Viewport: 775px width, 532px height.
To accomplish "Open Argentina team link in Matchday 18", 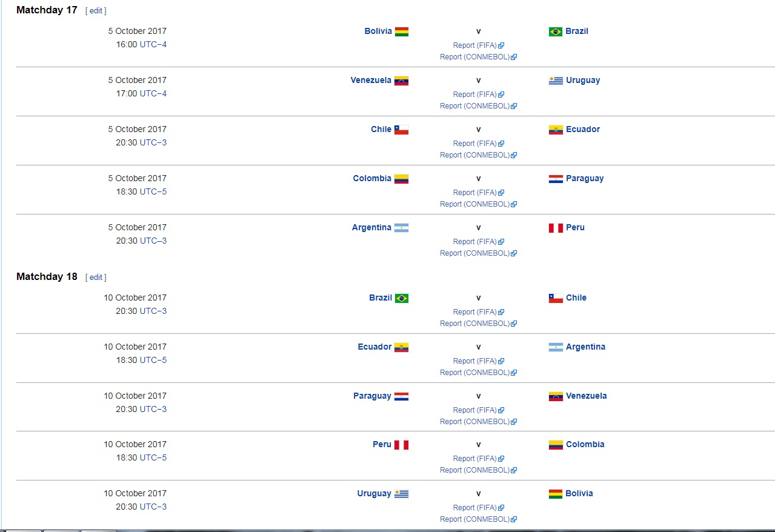I will pyautogui.click(x=585, y=347).
